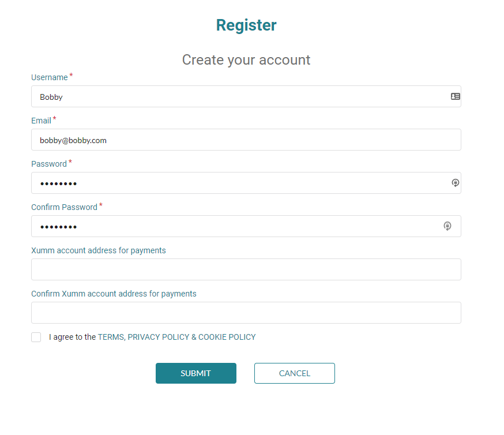Screen dimensions: 504x435
Task: Click the contact card autofill icon in Username
Action: click(455, 96)
